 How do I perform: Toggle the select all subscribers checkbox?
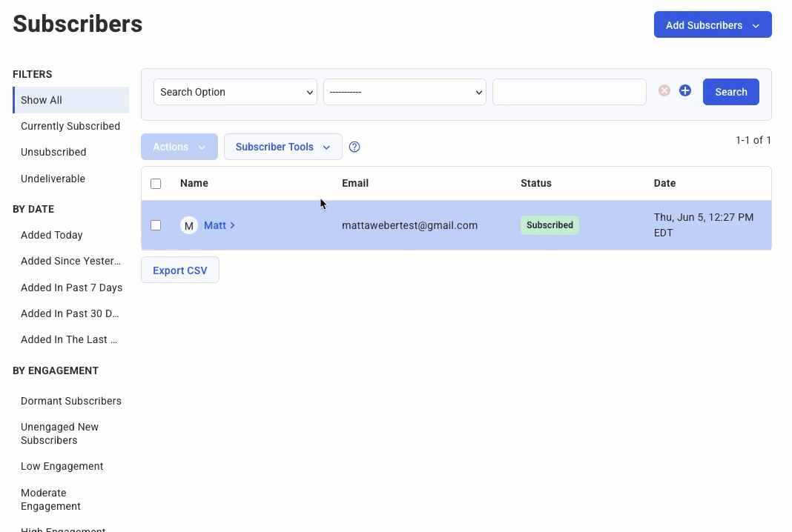[x=156, y=184]
